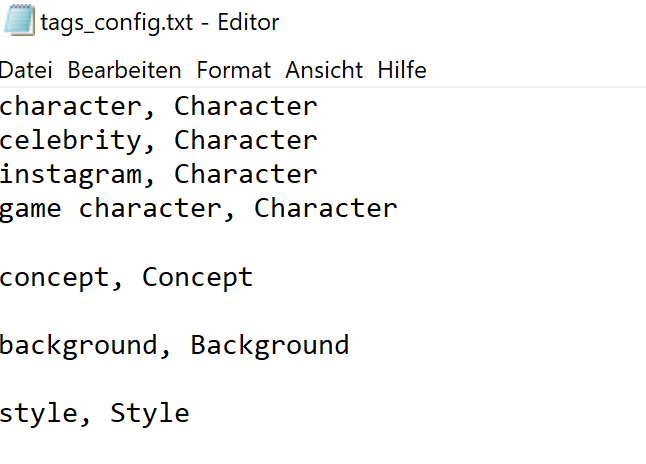Click the capitalized word "Style"
The height and width of the screenshot is (464, 646).
point(150,413)
